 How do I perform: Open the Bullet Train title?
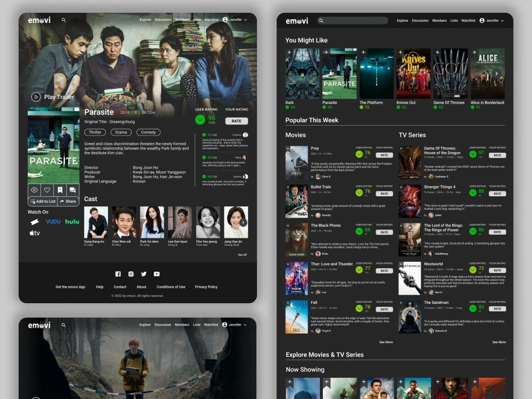tap(321, 187)
